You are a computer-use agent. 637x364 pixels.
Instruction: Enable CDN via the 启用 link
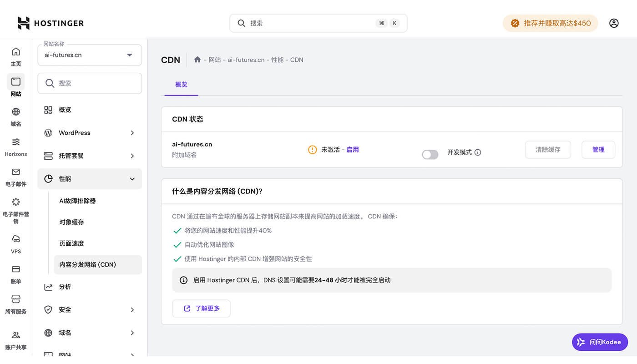tap(353, 149)
